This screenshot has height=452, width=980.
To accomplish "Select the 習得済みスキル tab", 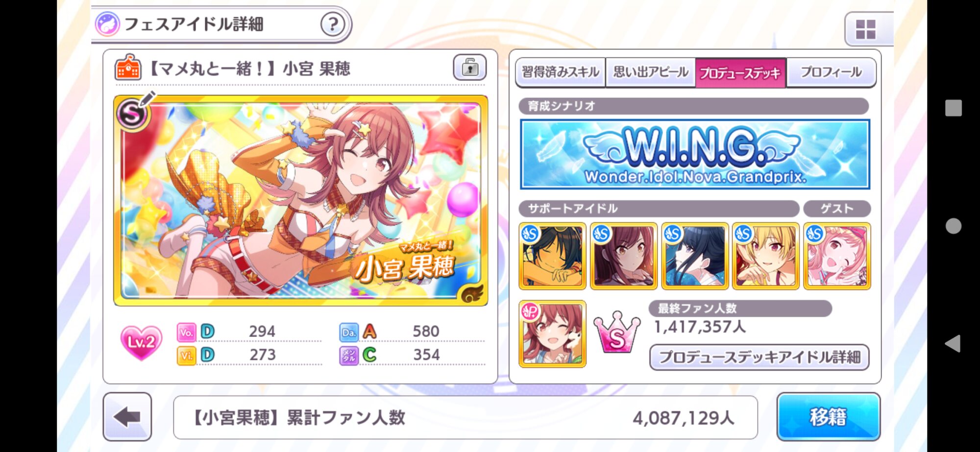I will (x=560, y=72).
